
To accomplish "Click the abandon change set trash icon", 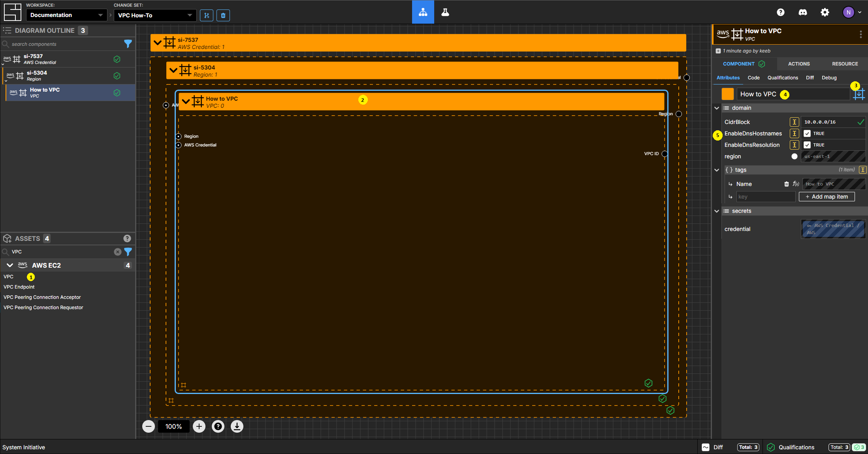I will [223, 15].
